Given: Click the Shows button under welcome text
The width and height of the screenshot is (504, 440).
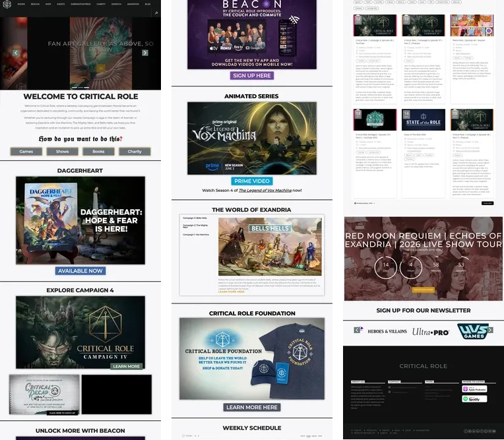Looking at the screenshot, I should tap(63, 151).
